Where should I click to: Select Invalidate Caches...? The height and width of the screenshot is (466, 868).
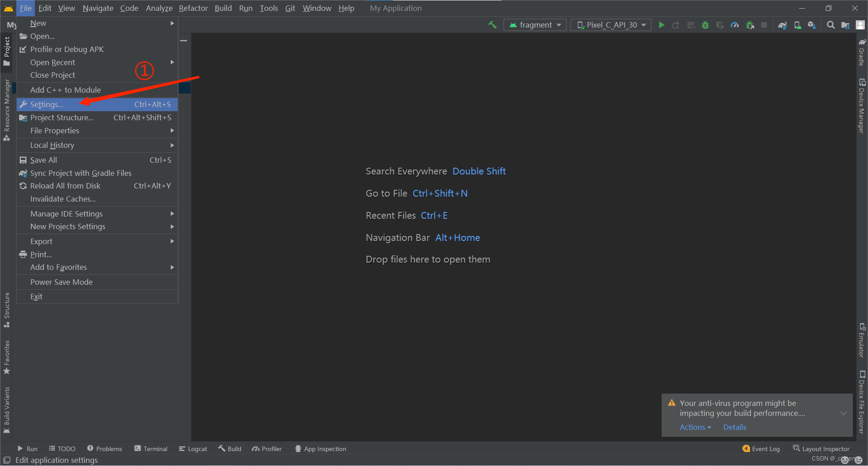97,199
